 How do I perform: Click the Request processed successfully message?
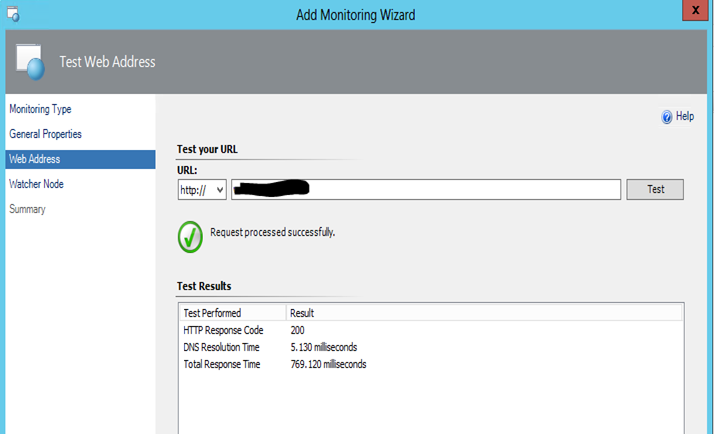tap(272, 232)
